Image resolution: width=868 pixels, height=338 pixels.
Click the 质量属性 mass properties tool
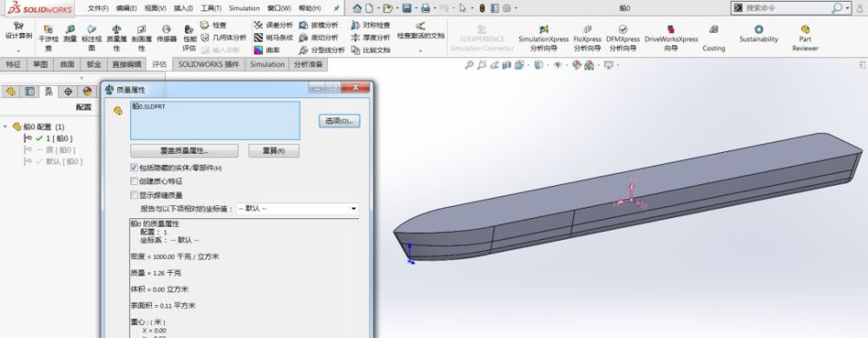116,38
